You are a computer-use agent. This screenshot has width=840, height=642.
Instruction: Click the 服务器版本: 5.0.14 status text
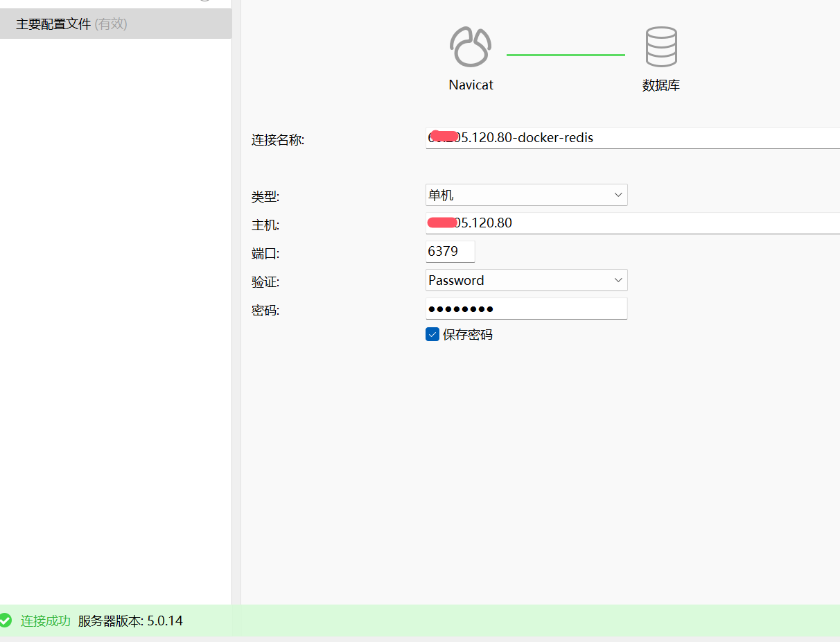click(131, 621)
